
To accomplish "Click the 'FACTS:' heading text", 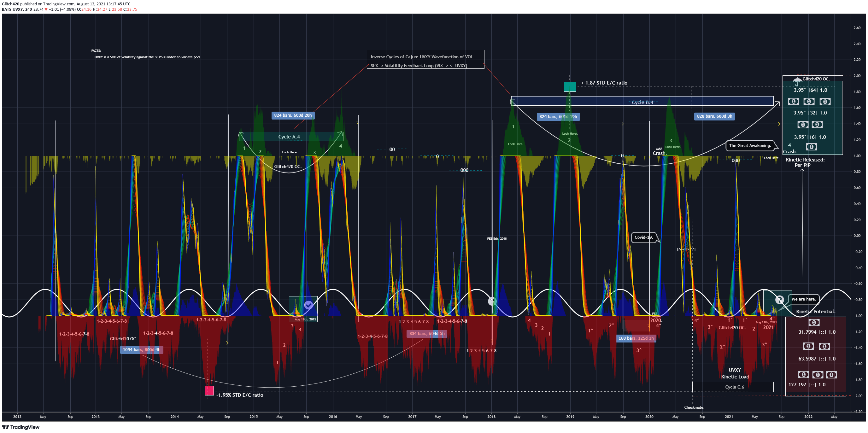I will [96, 50].
